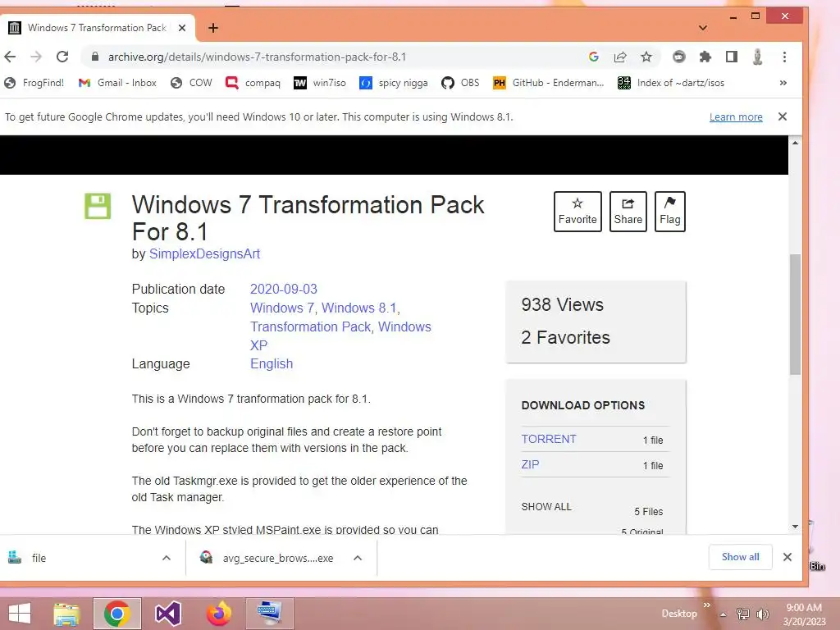Click SHOW ALL download files

coord(546,507)
